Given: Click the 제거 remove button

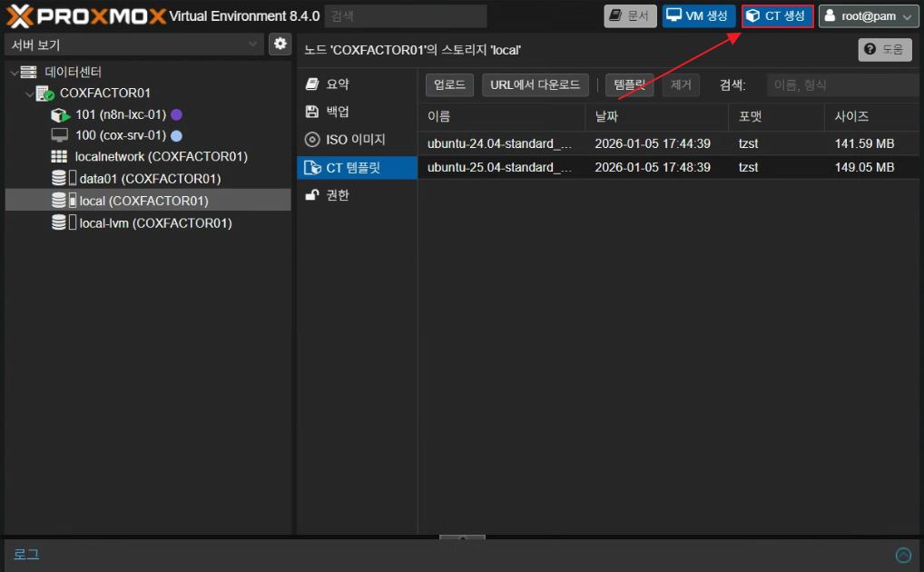Looking at the screenshot, I should (x=681, y=84).
